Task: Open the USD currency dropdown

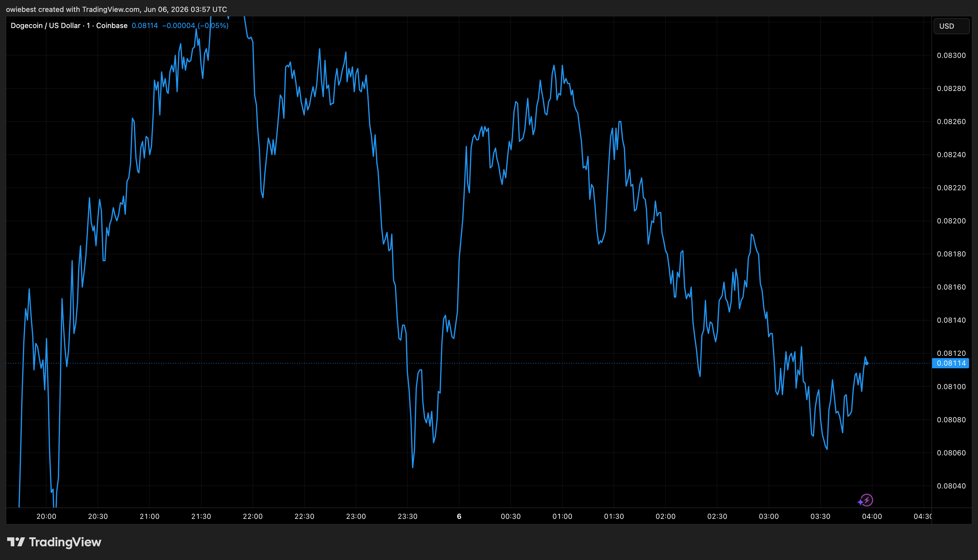Action: click(x=951, y=26)
